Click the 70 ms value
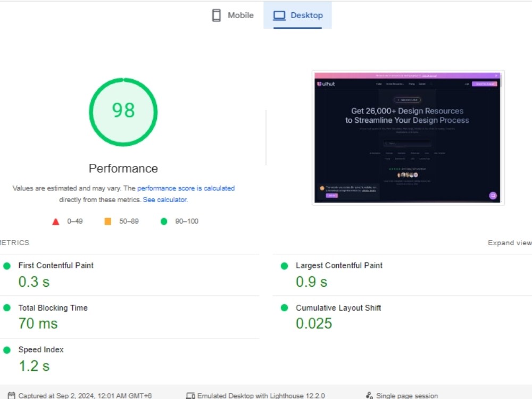 pos(38,323)
